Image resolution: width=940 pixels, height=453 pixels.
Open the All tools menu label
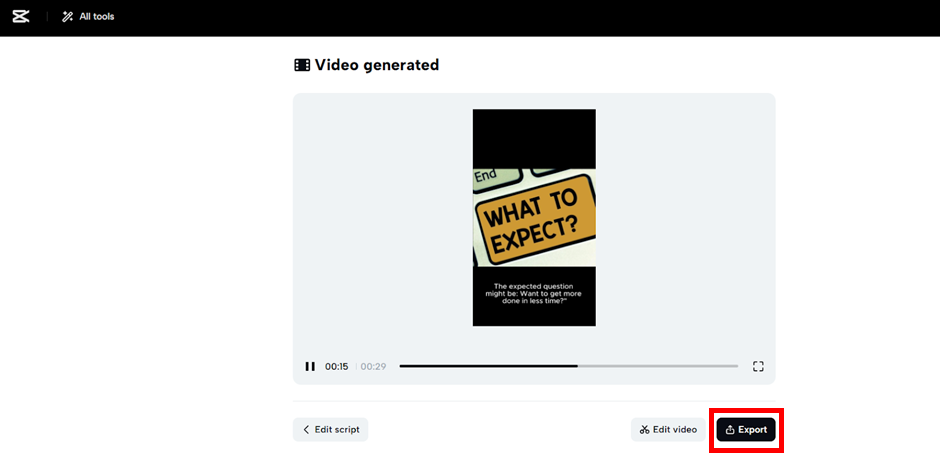pyautogui.click(x=97, y=17)
